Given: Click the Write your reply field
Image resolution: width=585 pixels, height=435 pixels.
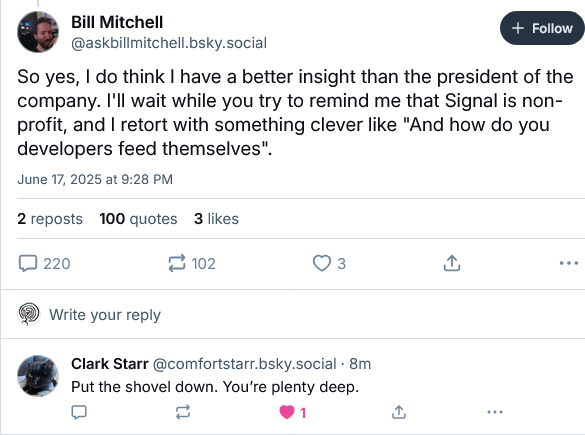Looking at the screenshot, I should pyautogui.click(x=292, y=314).
